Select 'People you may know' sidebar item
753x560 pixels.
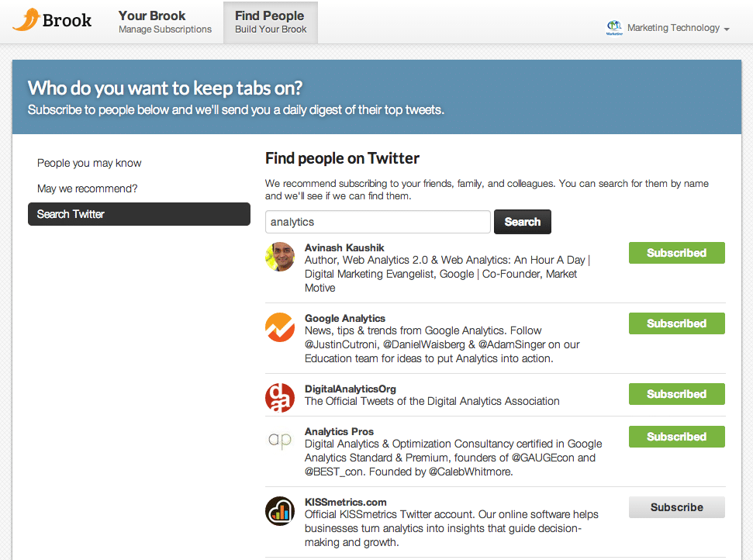pyautogui.click(x=89, y=163)
